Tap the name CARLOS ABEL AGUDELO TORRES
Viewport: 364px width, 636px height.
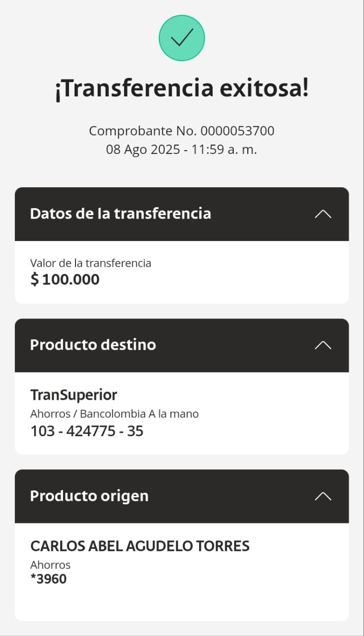(x=140, y=546)
